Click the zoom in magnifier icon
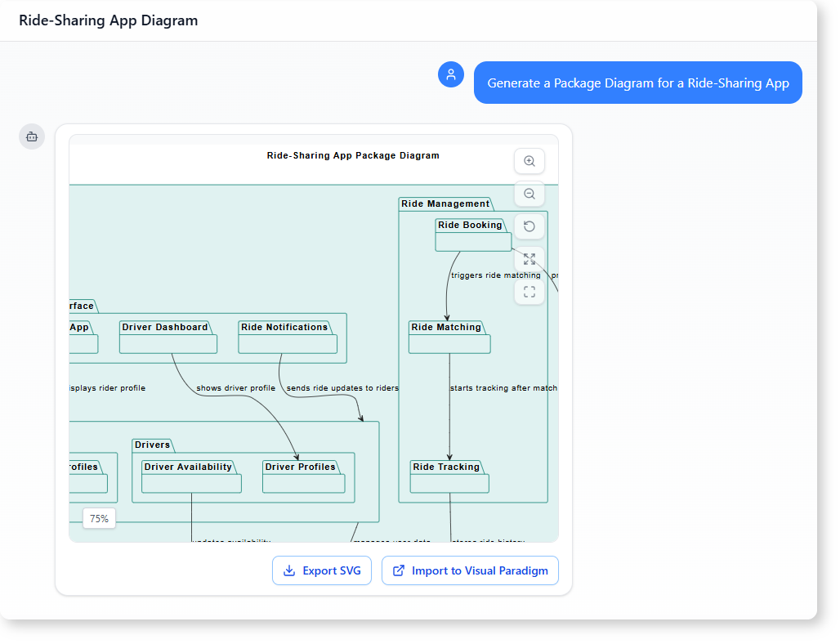Viewport: 840px width, 644px height. point(529,161)
